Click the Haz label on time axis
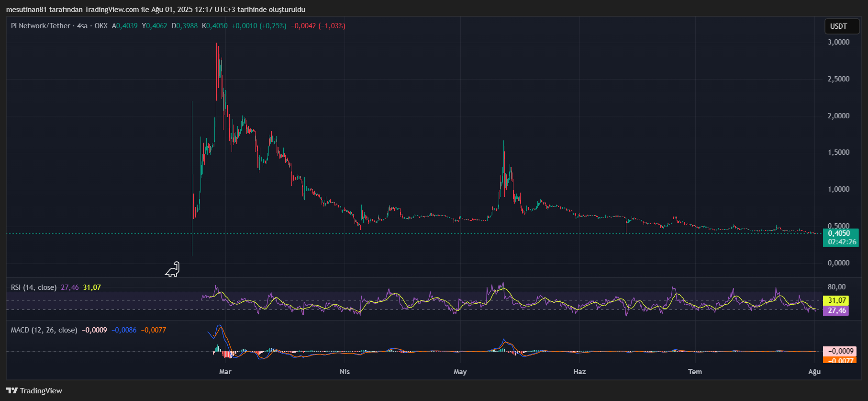The image size is (868, 401). point(579,372)
